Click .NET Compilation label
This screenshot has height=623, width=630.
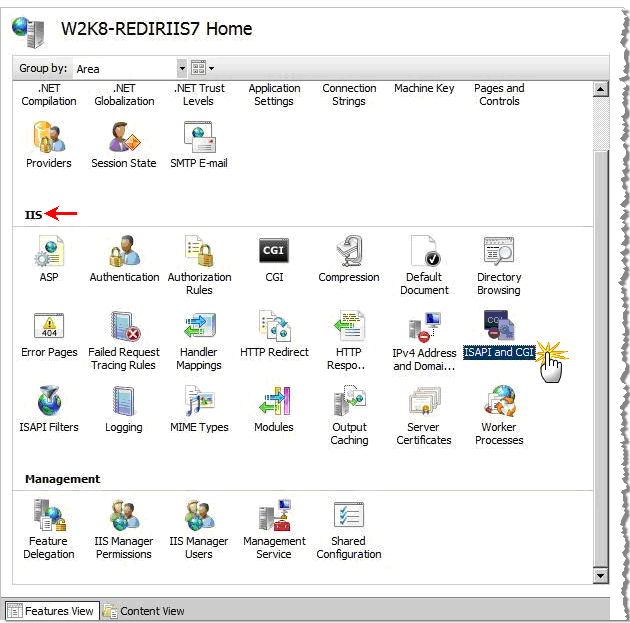coord(49,95)
